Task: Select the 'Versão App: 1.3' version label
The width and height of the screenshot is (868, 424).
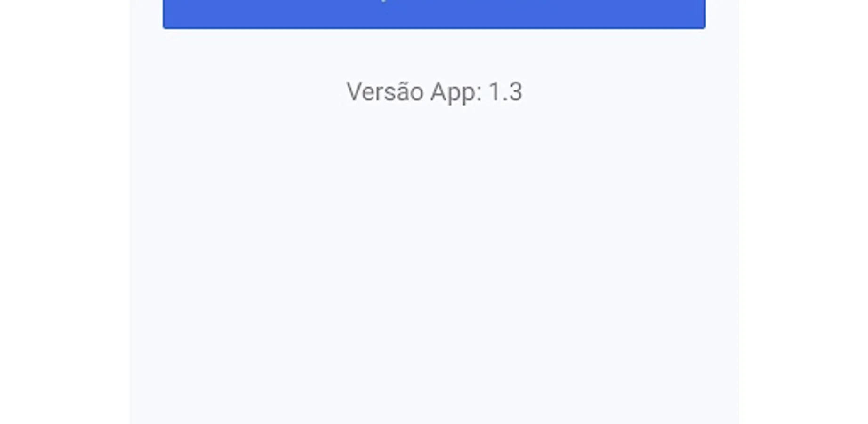Action: pos(434,91)
